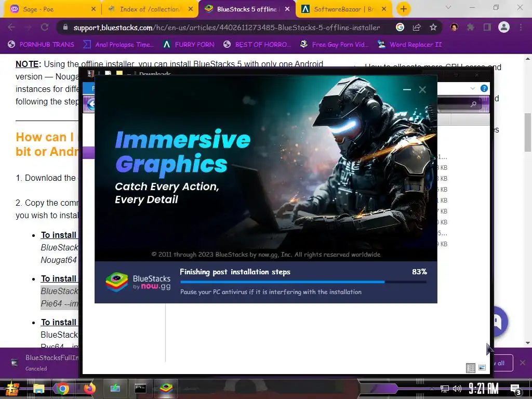Open the Index of /collection tab
Viewport: 532px width, 399px height.
(x=149, y=9)
